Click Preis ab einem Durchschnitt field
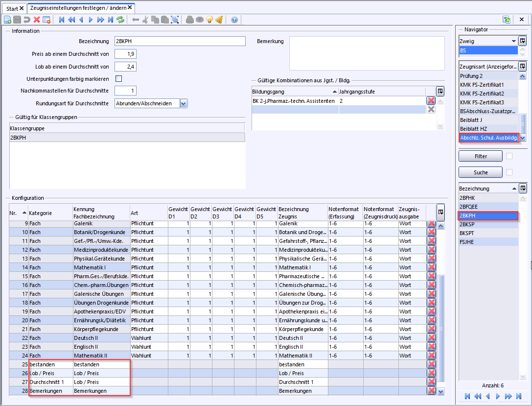The height and width of the screenshot is (406, 532). 125,54
